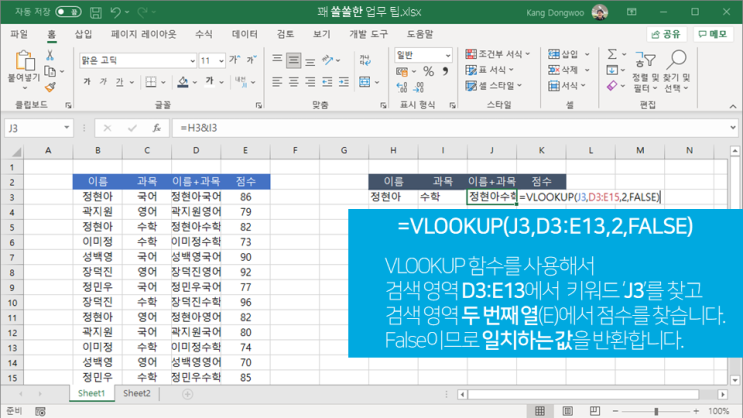Toggle Italic formatting button

tap(103, 82)
